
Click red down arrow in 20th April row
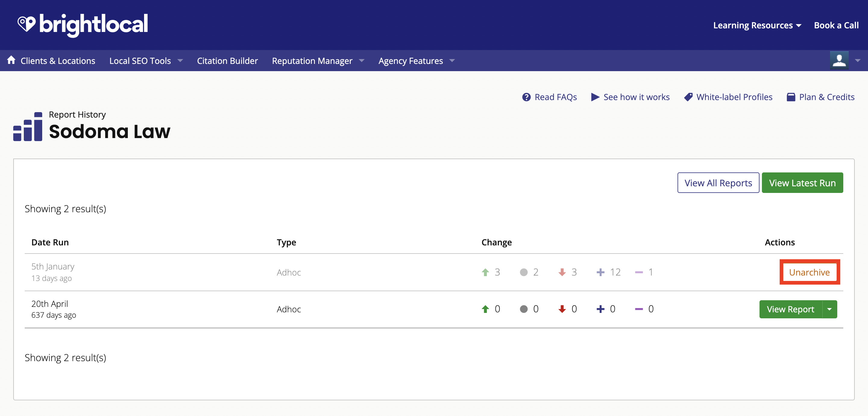(x=562, y=309)
